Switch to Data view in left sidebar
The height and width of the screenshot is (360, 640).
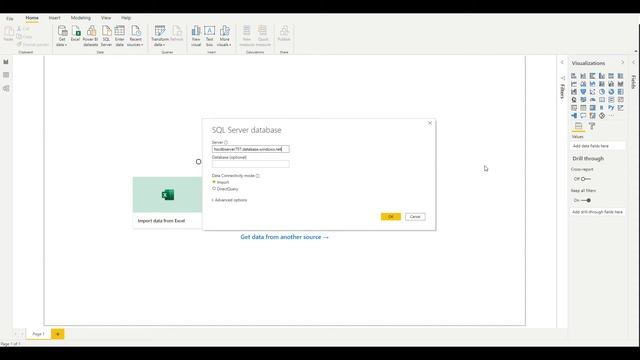click(6, 75)
